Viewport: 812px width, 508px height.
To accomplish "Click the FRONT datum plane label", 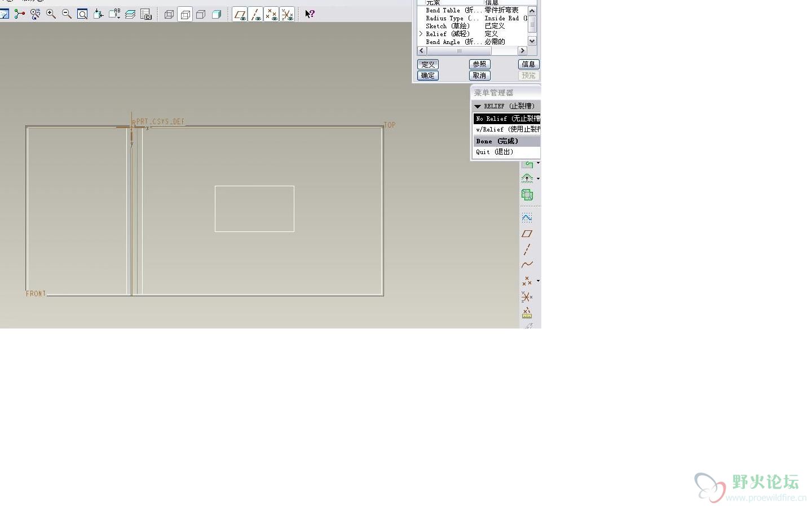I will coord(36,294).
